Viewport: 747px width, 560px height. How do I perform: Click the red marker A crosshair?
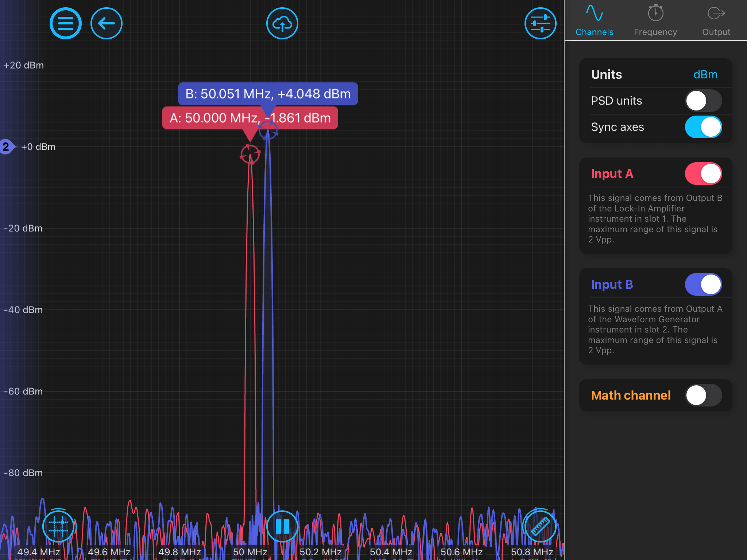[250, 154]
